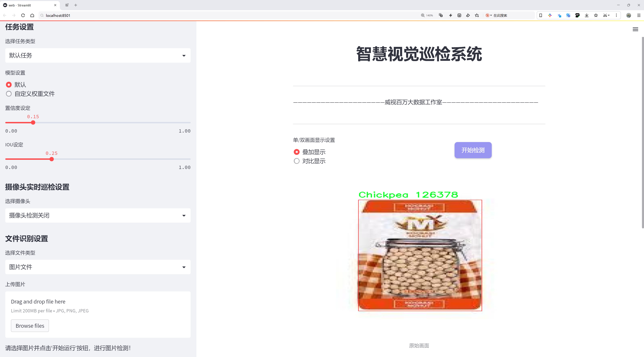The image size is (644, 357).
Task: Click the lightning speed mode icon
Action: click(x=450, y=15)
